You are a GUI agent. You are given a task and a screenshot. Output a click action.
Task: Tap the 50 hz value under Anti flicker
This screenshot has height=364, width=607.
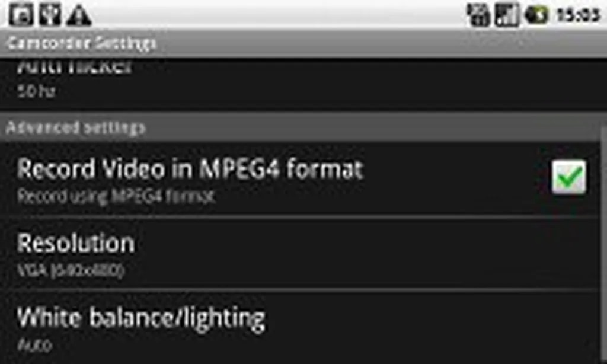[x=36, y=91]
